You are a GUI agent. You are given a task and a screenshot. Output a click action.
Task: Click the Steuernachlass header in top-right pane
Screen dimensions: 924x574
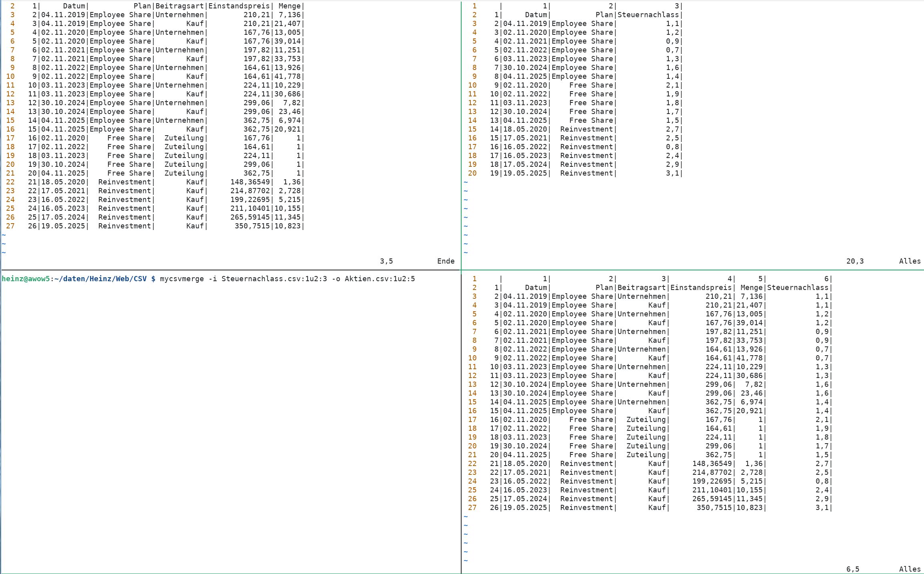(648, 15)
